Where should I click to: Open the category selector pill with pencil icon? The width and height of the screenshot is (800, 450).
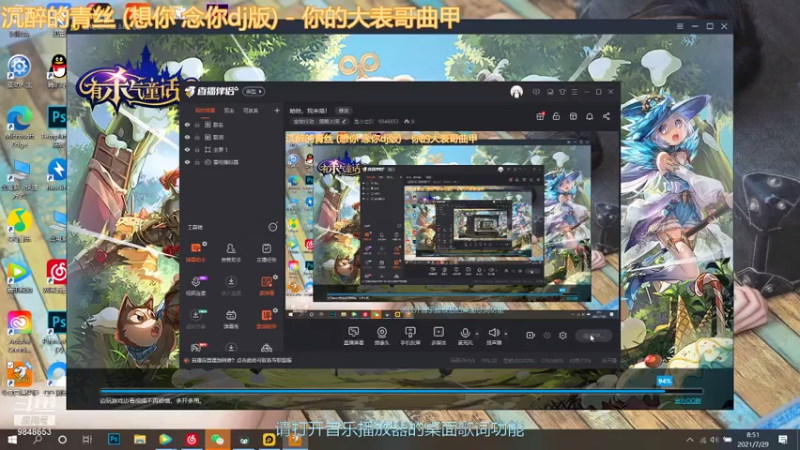(x=320, y=121)
